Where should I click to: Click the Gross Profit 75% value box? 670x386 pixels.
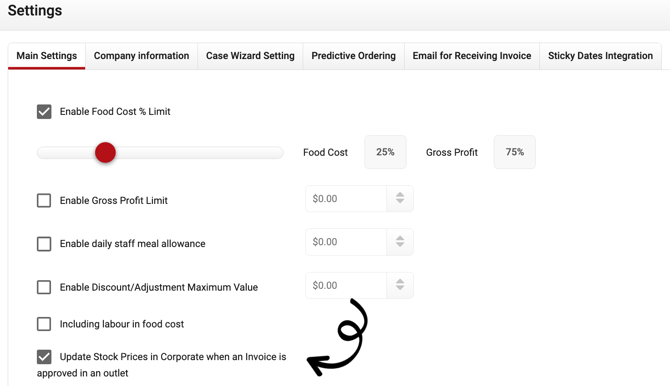(x=514, y=152)
